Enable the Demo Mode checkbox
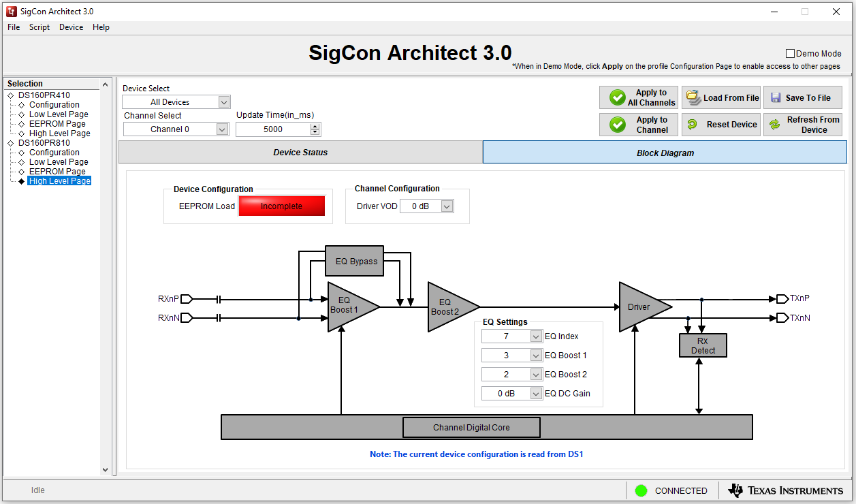 pyautogui.click(x=791, y=54)
